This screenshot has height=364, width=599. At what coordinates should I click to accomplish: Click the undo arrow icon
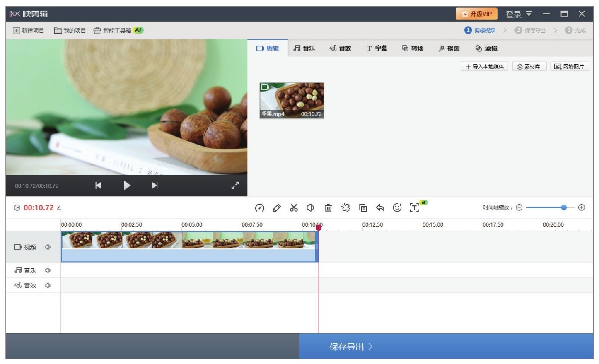pyautogui.click(x=380, y=208)
